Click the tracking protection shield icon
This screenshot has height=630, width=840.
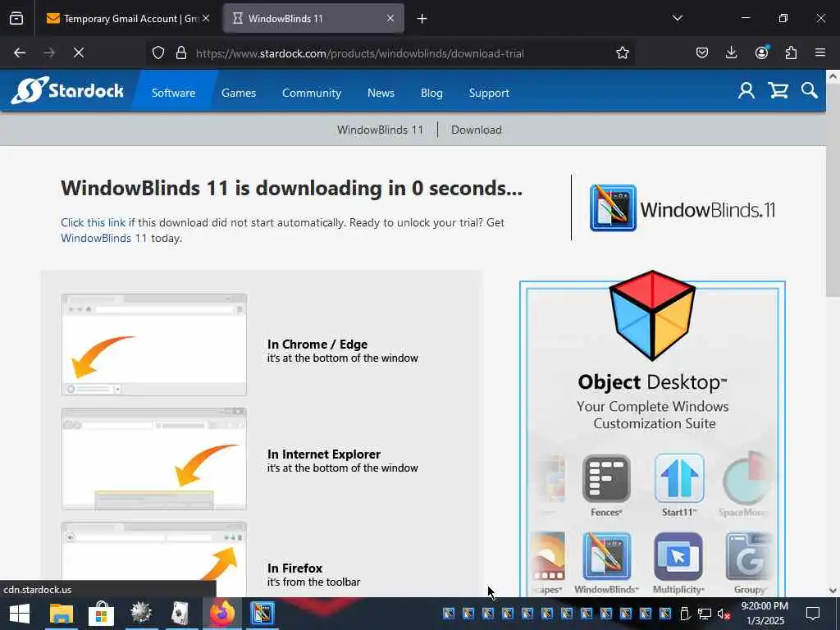tap(158, 53)
